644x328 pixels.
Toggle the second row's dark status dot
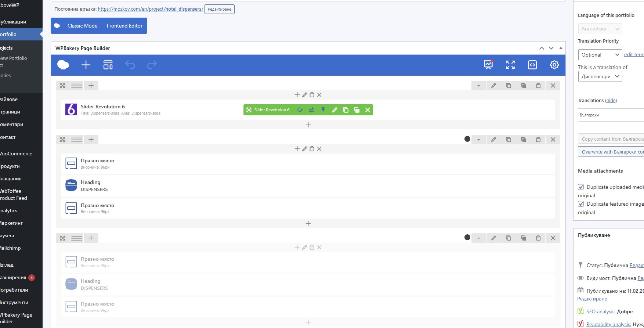[x=467, y=139]
